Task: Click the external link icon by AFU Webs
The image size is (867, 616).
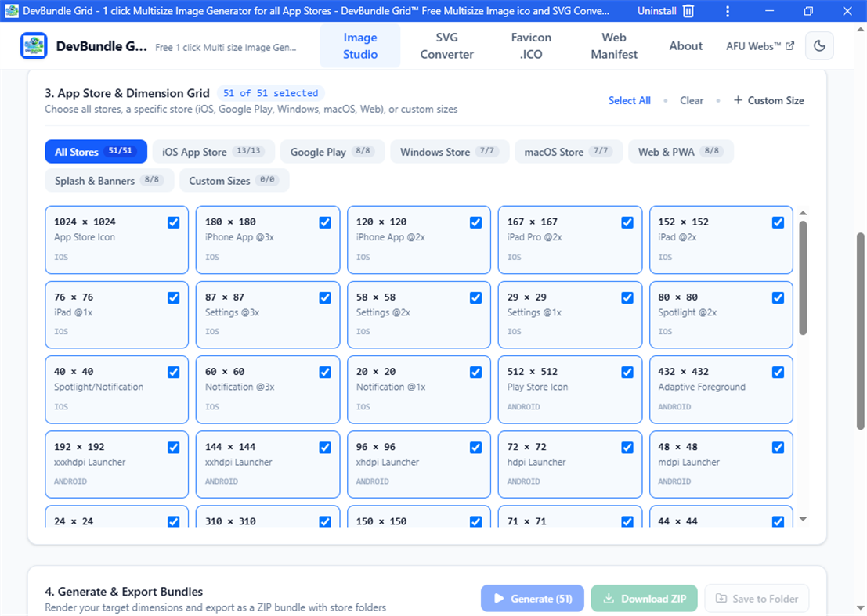Action: coord(789,46)
